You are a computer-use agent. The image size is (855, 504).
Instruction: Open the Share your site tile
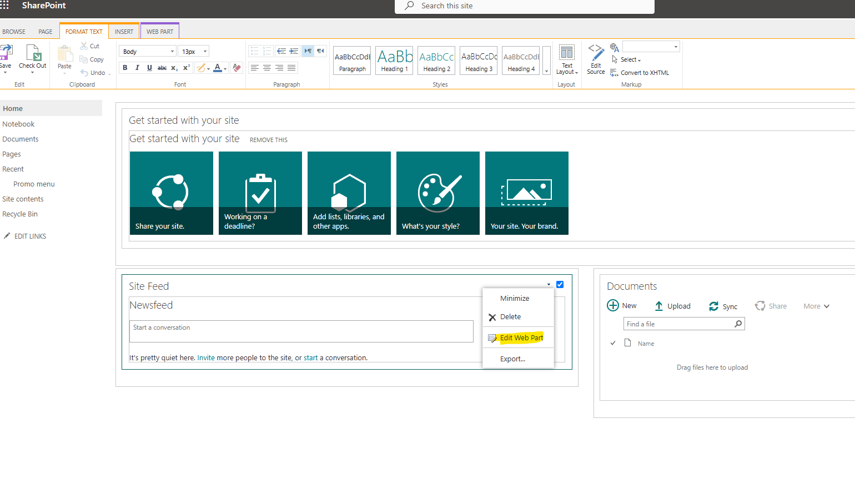coord(172,193)
